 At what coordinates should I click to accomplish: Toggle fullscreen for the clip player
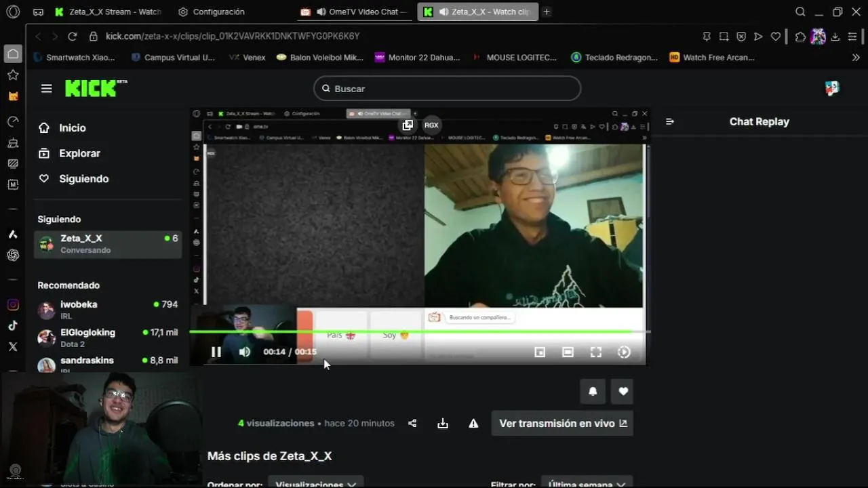(x=595, y=352)
